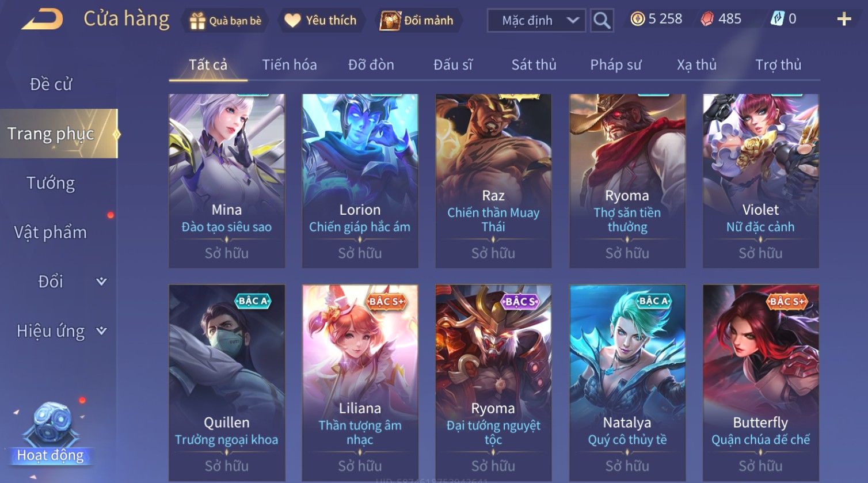The height and width of the screenshot is (483, 868).
Task: Select the Tướng sidebar menu
Action: [x=51, y=183]
